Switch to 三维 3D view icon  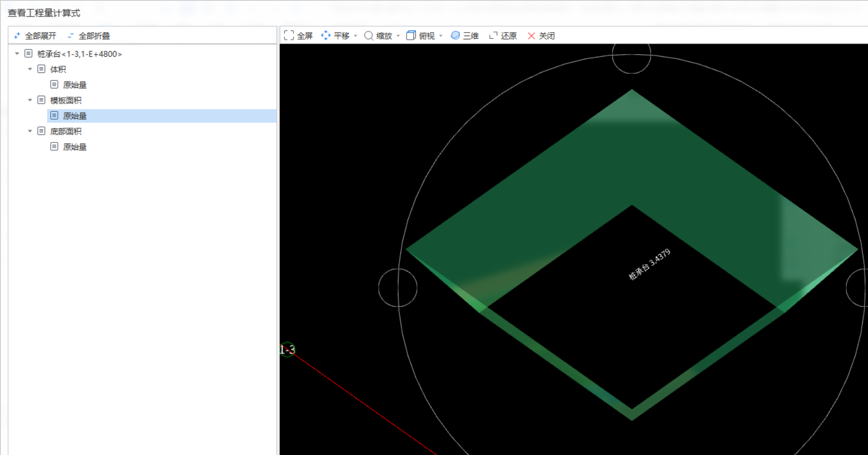[x=455, y=35]
